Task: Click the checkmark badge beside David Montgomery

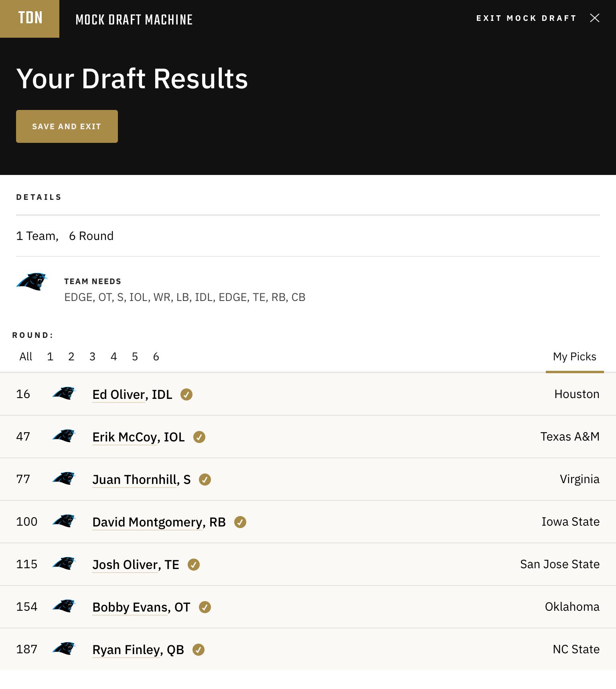Action: point(240,522)
